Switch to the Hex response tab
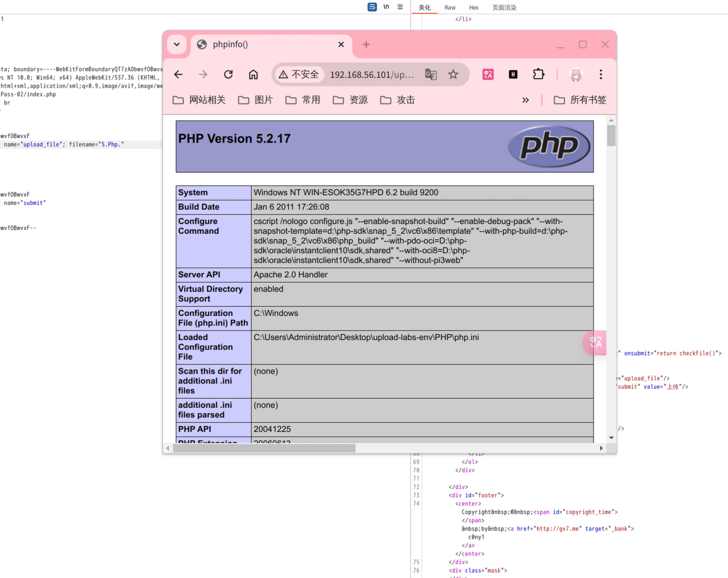 tap(474, 7)
